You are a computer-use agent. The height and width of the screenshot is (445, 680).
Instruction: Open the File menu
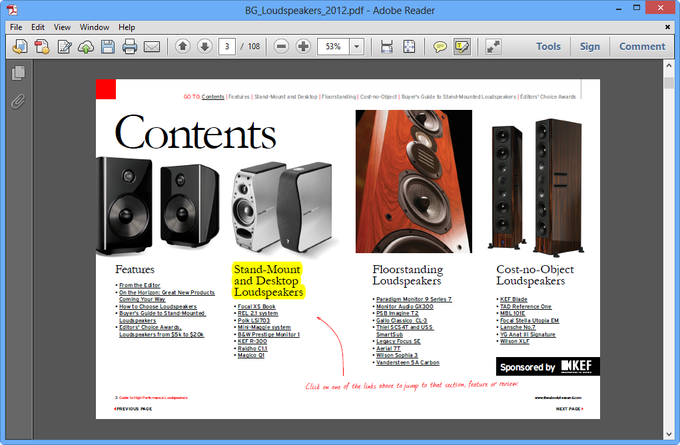tap(16, 27)
